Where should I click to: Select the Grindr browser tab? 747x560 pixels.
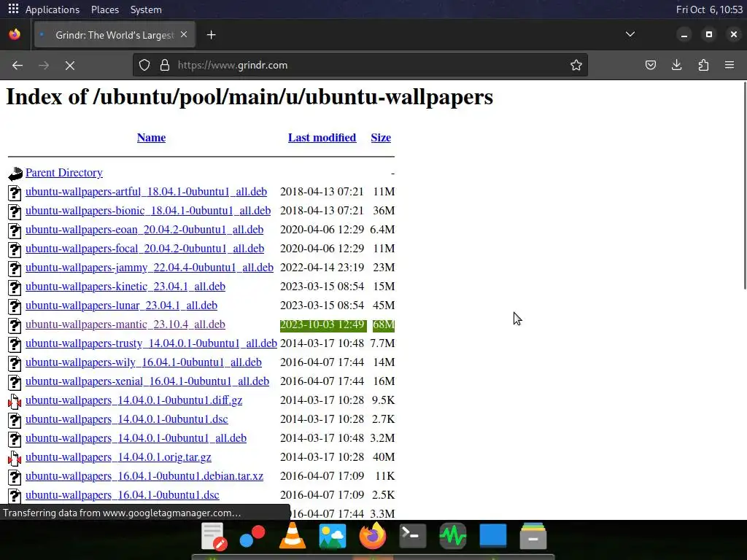[115, 35]
